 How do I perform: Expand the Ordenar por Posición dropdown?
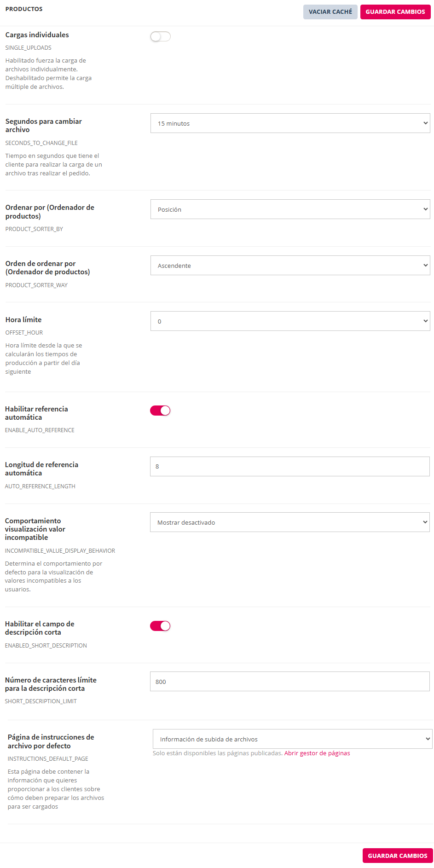[x=290, y=209]
